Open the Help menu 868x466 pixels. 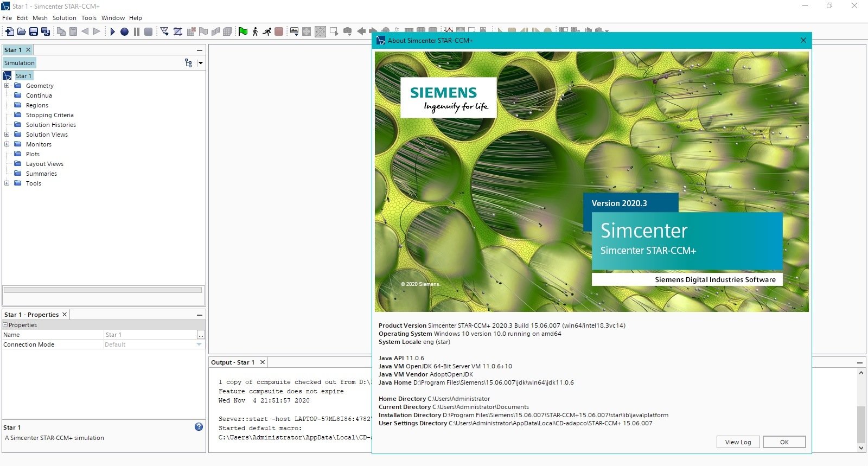(136, 18)
